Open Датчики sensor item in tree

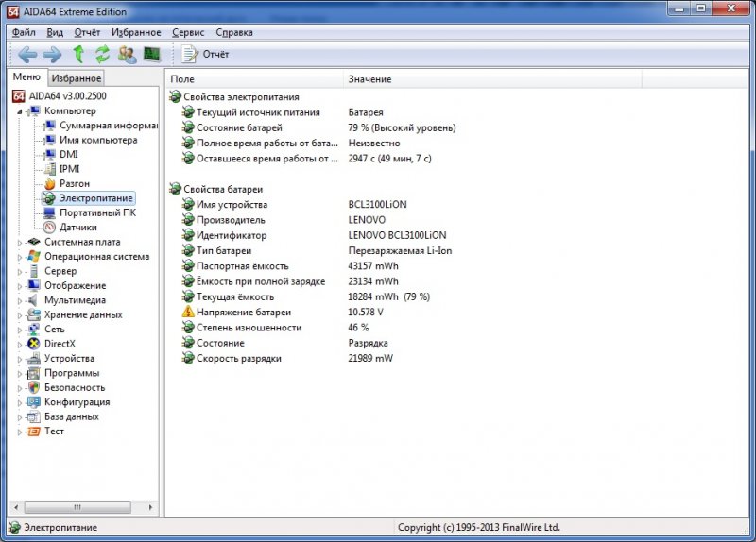(77, 227)
